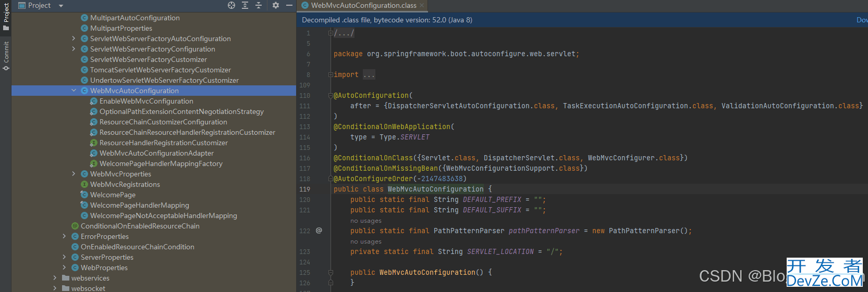
Task: Expand ServletWebServerFactoryConfiguration node
Action: (74, 49)
